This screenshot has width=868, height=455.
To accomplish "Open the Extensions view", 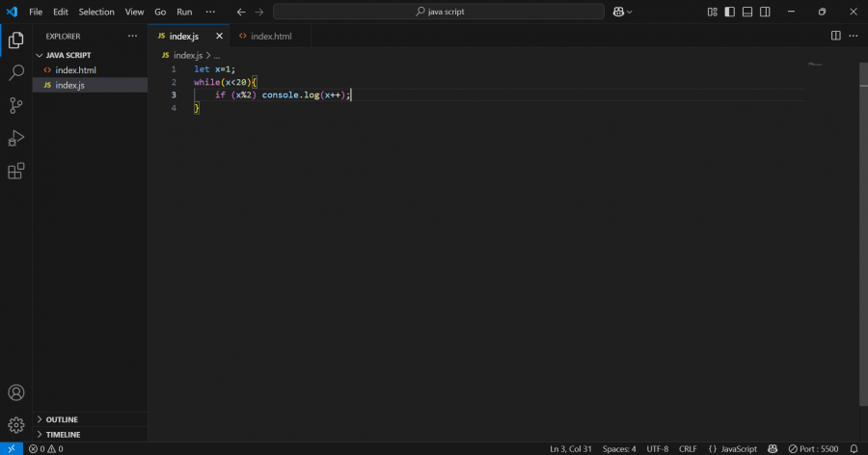I will pyautogui.click(x=15, y=172).
